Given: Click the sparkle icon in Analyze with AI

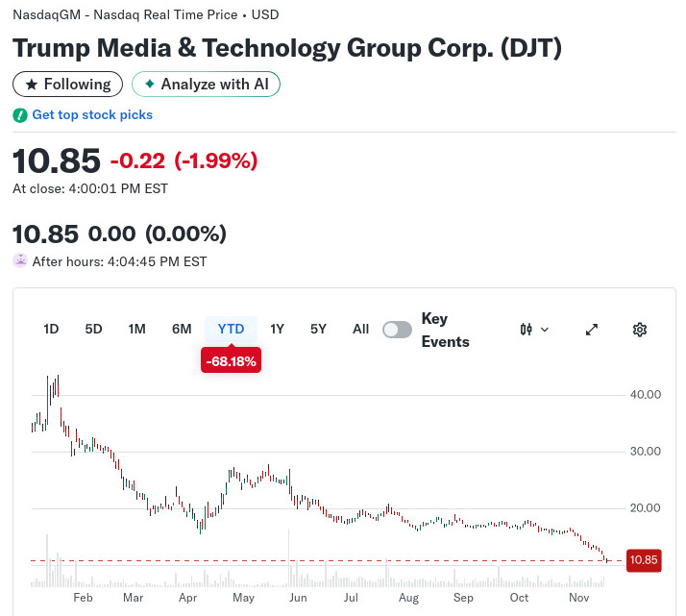Looking at the screenshot, I should [149, 85].
